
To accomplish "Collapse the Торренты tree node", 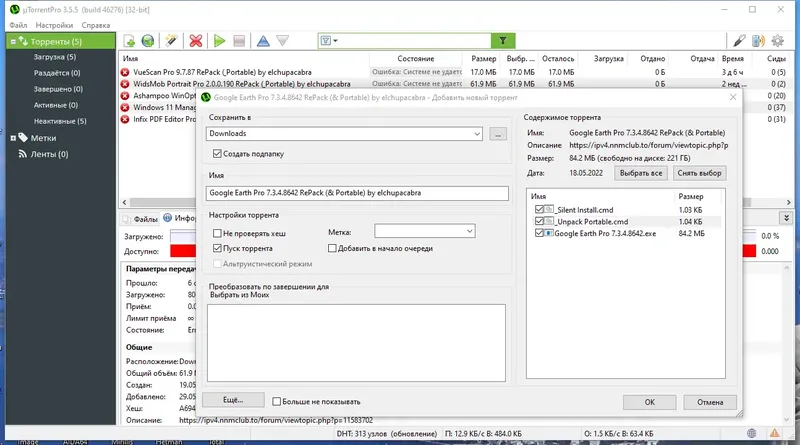I will pyautogui.click(x=13, y=41).
